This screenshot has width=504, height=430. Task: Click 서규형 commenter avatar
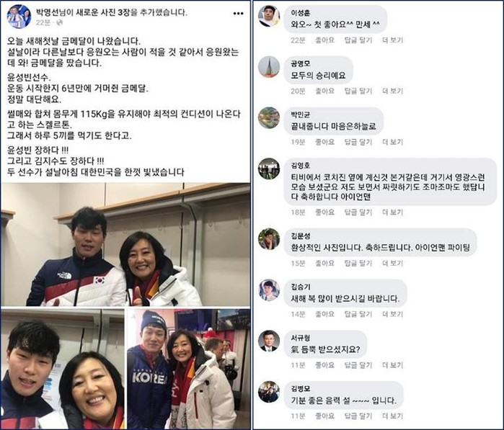(269, 341)
